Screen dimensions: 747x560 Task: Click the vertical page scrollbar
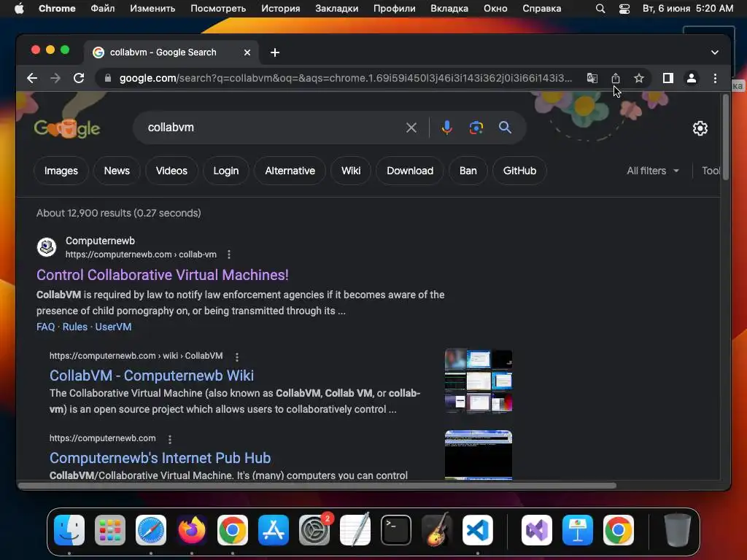pos(725,137)
